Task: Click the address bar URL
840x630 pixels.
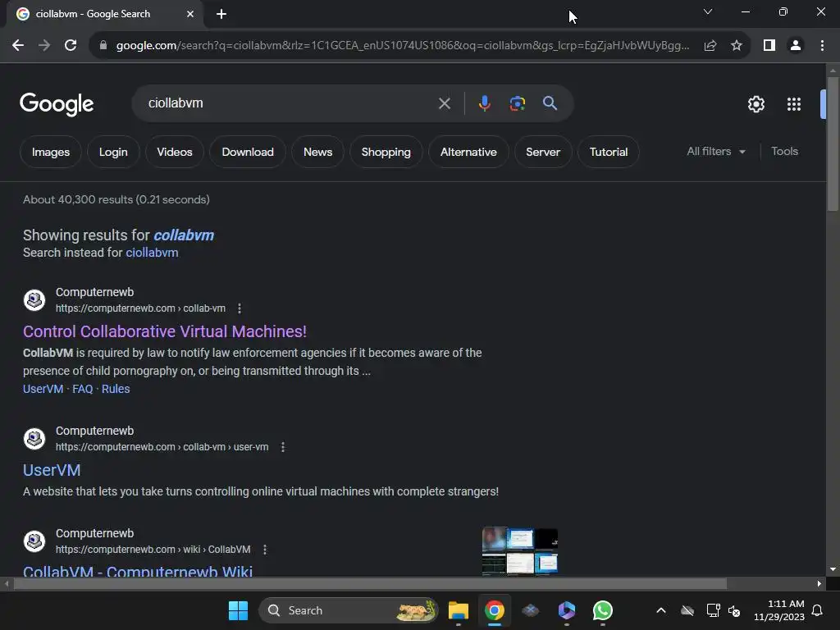Action: [x=402, y=46]
